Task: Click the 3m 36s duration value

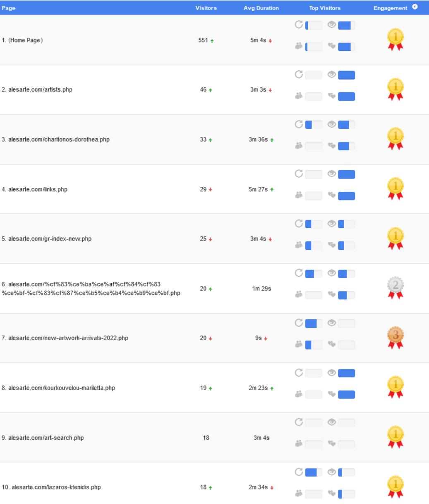Action: coord(258,140)
